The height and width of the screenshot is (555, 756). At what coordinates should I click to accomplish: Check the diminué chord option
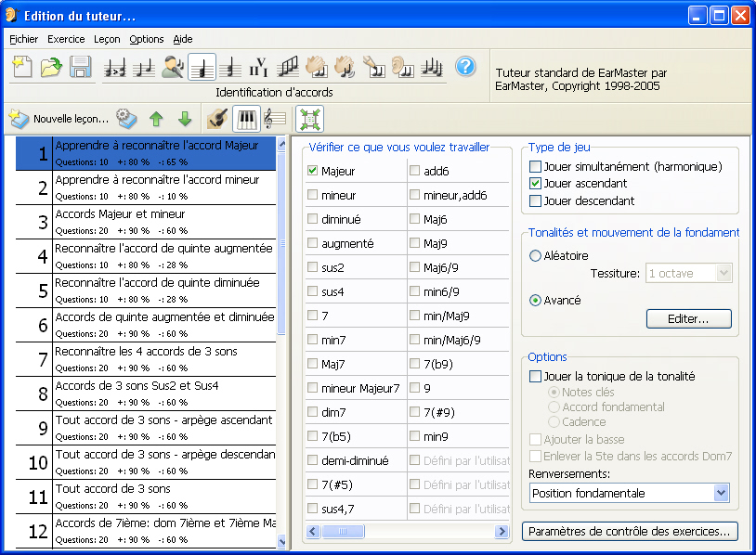(312, 219)
